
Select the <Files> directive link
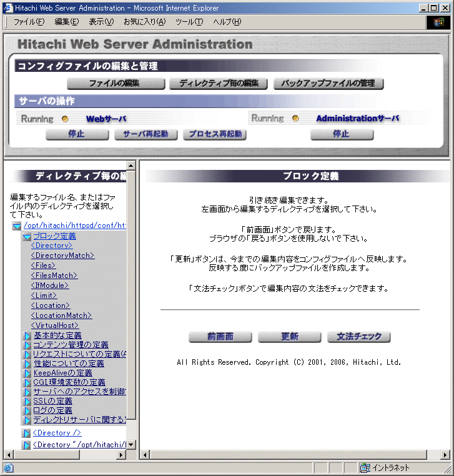click(x=43, y=265)
